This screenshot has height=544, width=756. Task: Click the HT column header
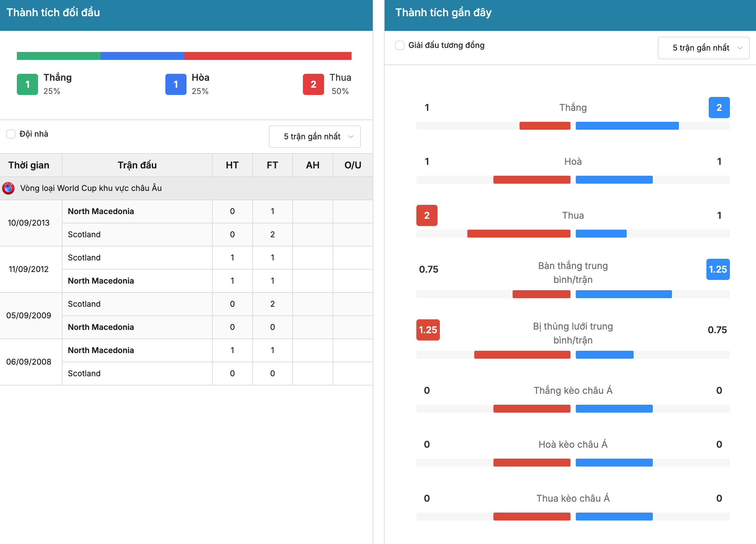[x=232, y=165]
